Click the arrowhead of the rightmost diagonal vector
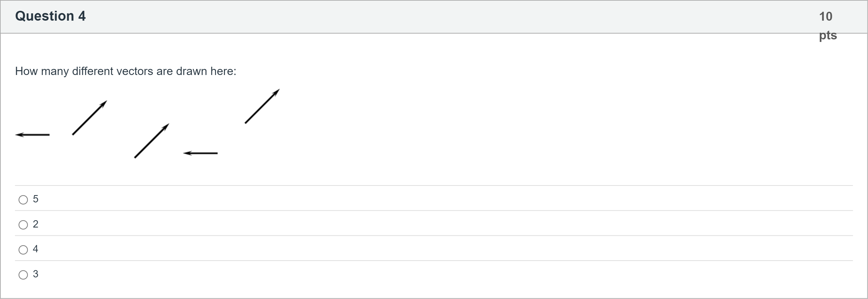The height and width of the screenshot is (299, 868). coord(277,92)
